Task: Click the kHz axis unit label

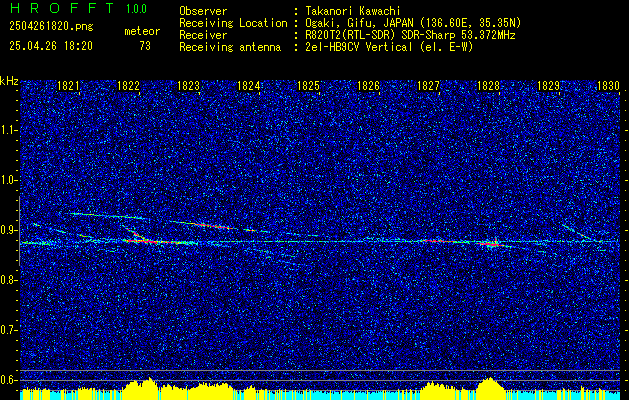Action: point(9,81)
